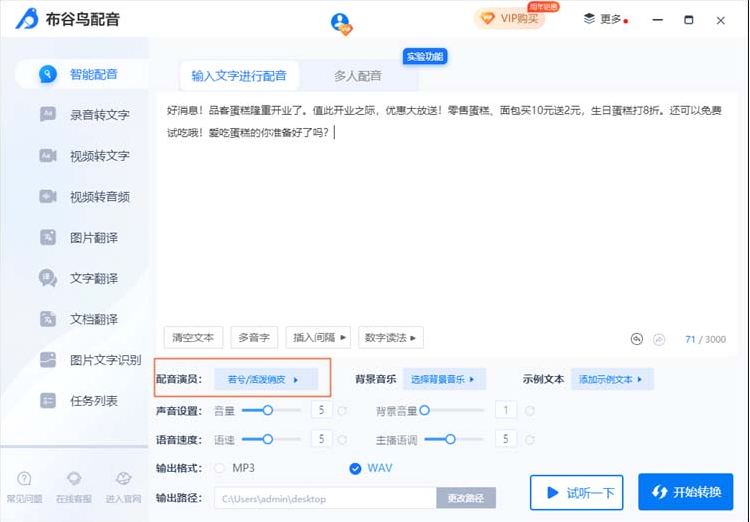Click the 主播语调 value box
750x522 pixels.
[x=506, y=439]
